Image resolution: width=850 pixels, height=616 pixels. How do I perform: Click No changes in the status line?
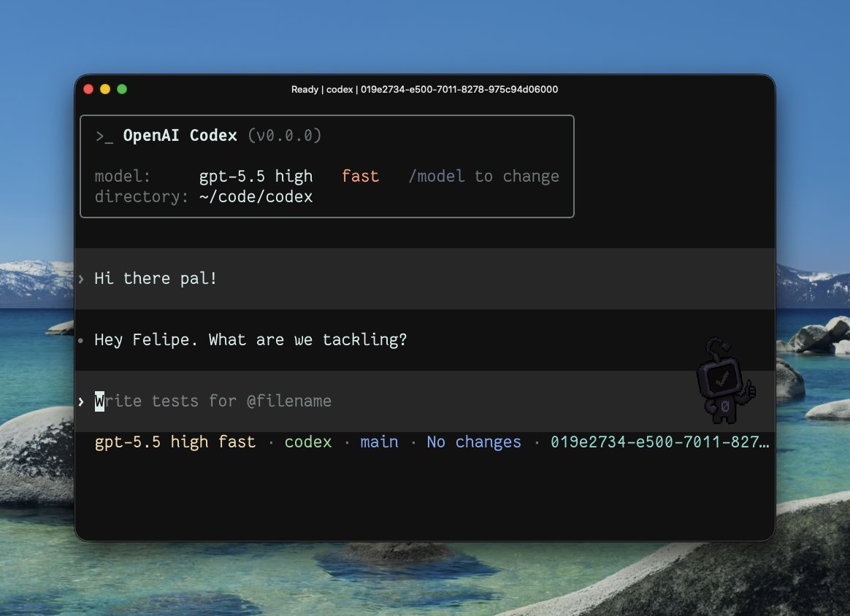coord(474,442)
